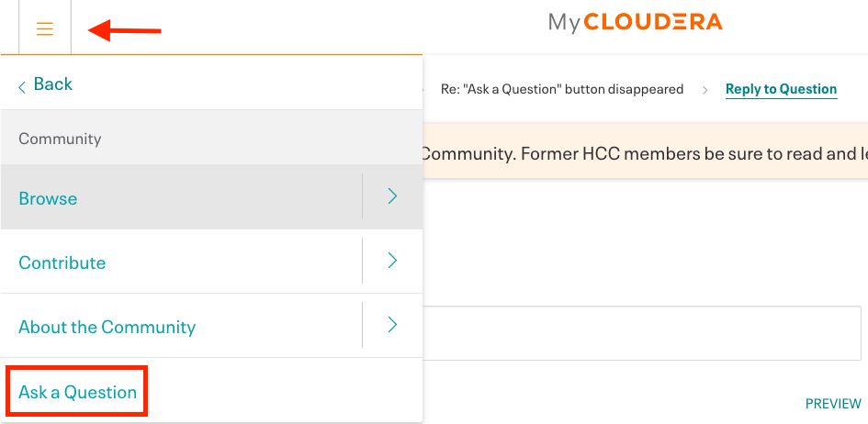Open the "Ask a Question" button disappeared breadcrumb

coord(562,89)
